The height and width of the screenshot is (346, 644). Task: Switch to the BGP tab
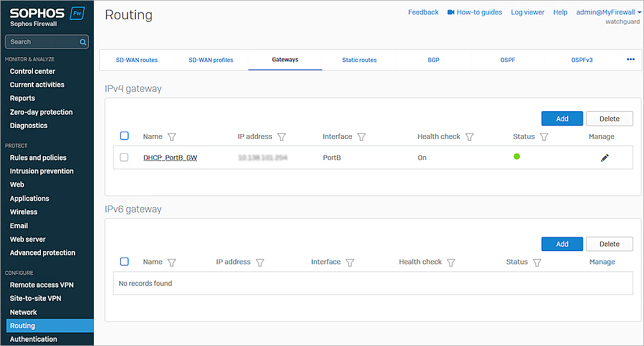coord(434,59)
